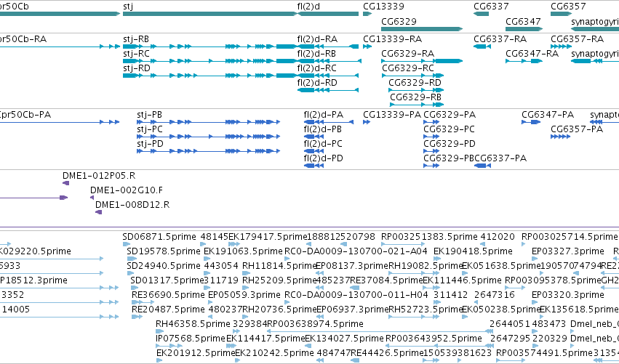Image resolution: width=619 pixels, height=364 pixels.
Task: Click the fl(2)d-RA transcript label
Action: pyautogui.click(x=317, y=39)
